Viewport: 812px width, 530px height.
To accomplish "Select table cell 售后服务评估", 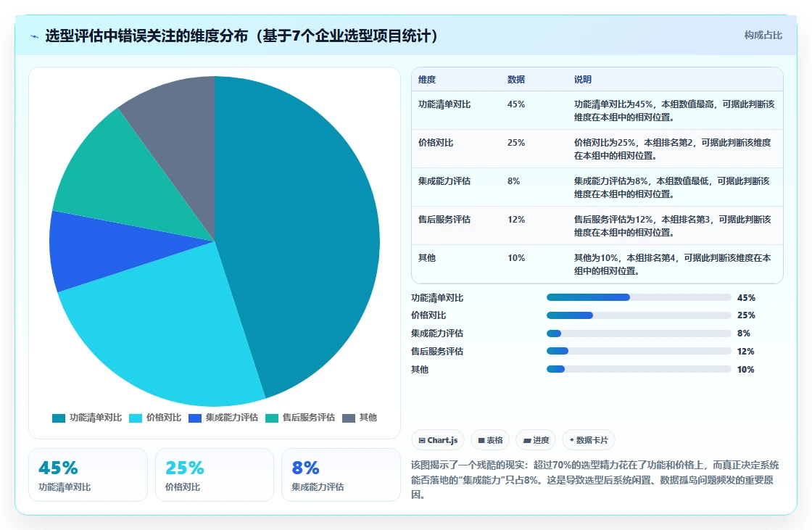I will tap(444, 219).
